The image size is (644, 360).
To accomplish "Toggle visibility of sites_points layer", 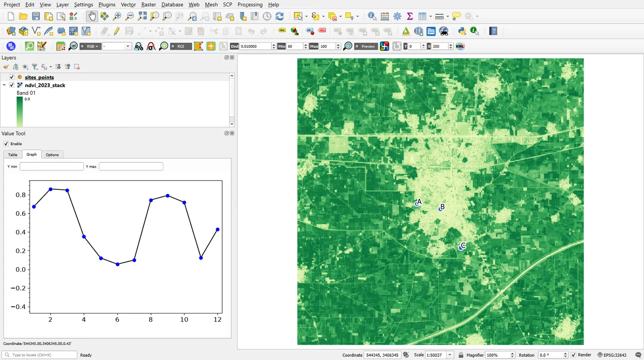I will click(12, 77).
